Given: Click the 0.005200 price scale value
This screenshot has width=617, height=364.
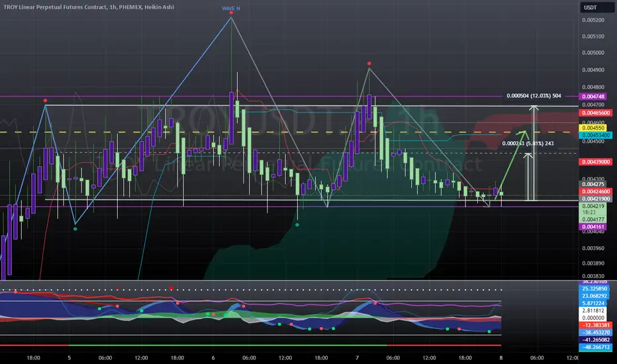Looking at the screenshot, I should pos(593,20).
